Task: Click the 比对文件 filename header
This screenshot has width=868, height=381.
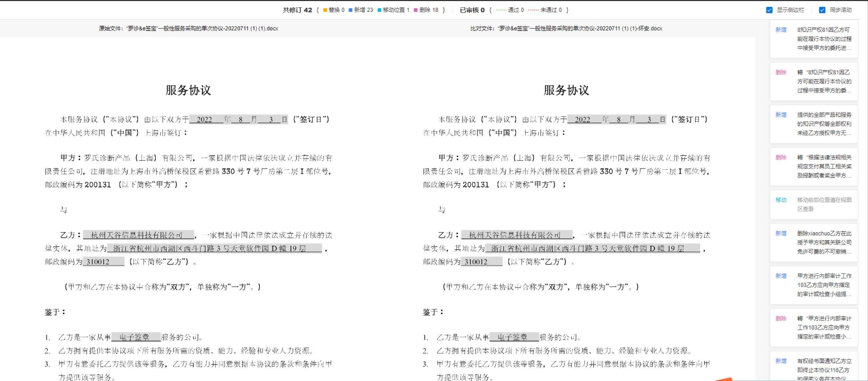Action: point(566,29)
